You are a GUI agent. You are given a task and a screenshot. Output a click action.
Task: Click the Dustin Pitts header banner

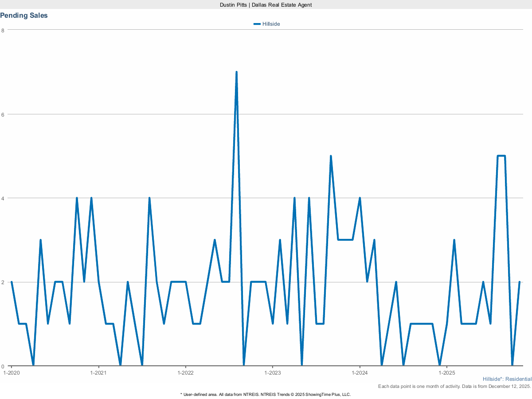265,5
